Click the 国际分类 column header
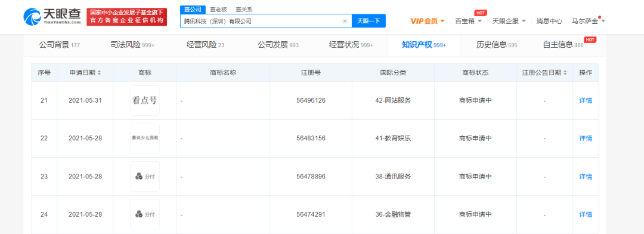This screenshot has height=234, width=644. (392, 73)
